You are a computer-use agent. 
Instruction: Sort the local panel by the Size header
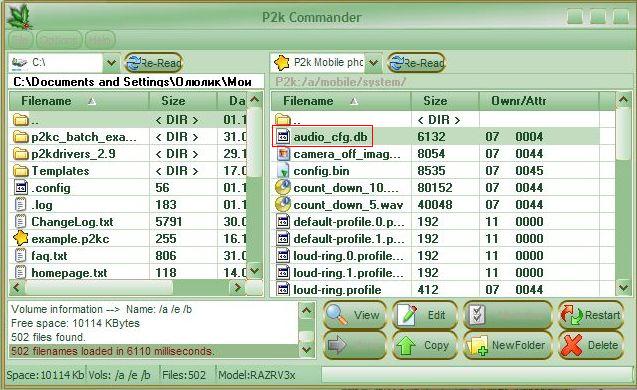click(x=183, y=101)
